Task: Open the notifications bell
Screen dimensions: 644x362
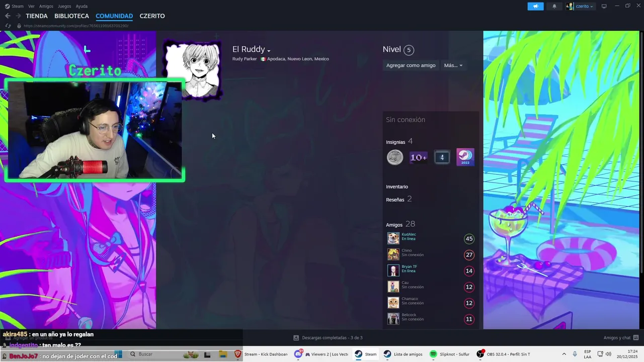Action: tap(554, 6)
